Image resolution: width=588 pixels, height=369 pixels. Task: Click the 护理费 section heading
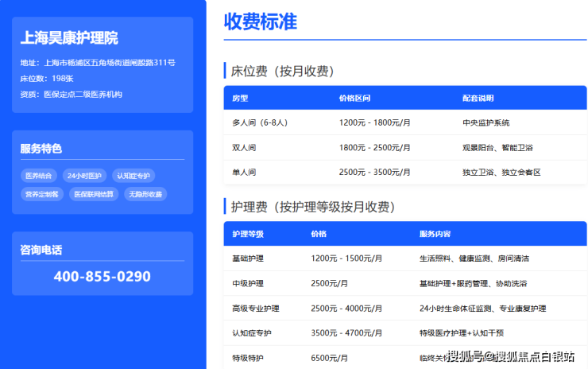pos(313,207)
